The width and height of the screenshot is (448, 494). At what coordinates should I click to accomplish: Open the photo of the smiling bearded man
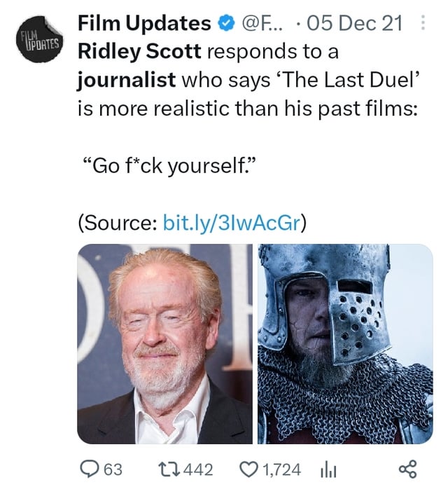(x=164, y=344)
